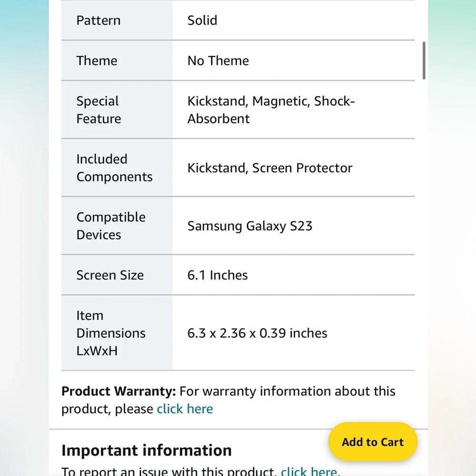This screenshot has width=476, height=476.
Task: Select the '6.1 Inches' value
Action: [218, 275]
